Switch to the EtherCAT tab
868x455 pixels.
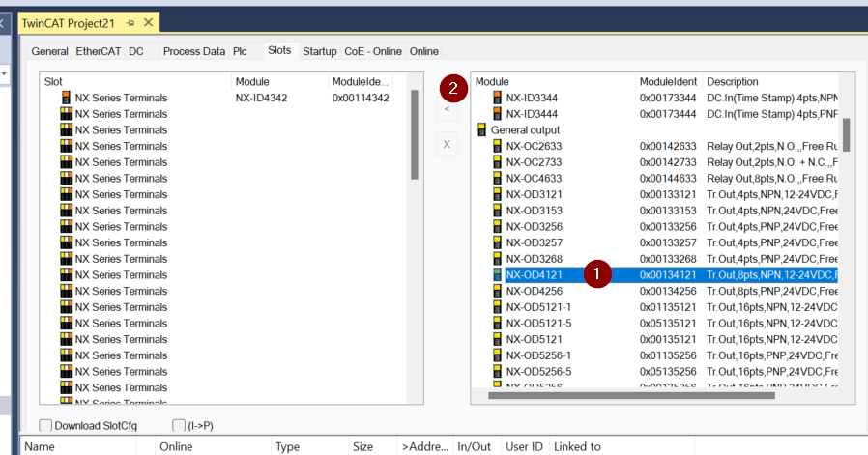coord(98,51)
